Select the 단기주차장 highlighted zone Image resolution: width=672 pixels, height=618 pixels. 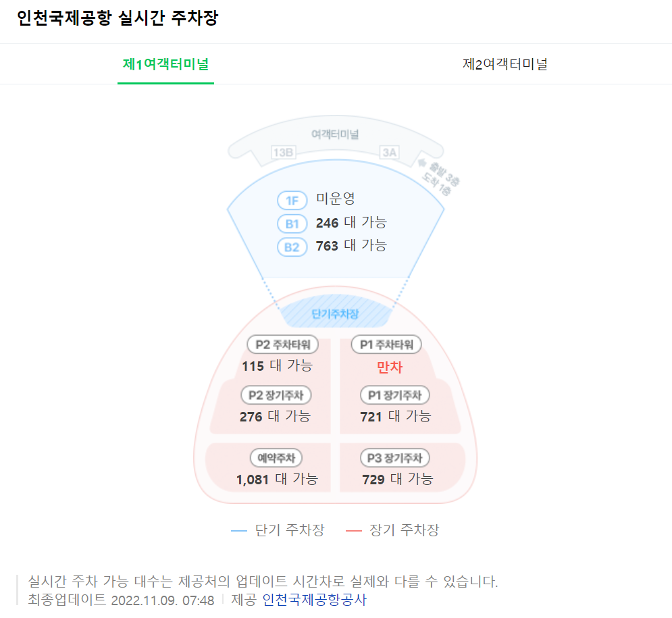point(336,313)
